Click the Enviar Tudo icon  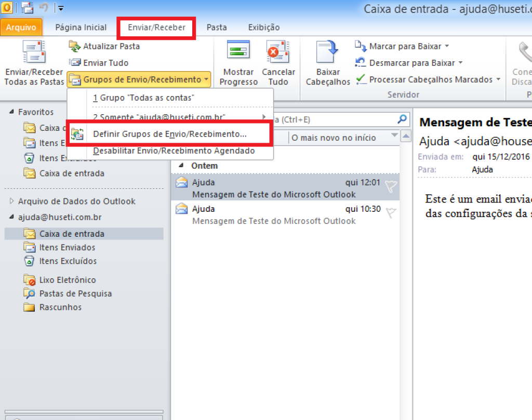click(x=75, y=62)
